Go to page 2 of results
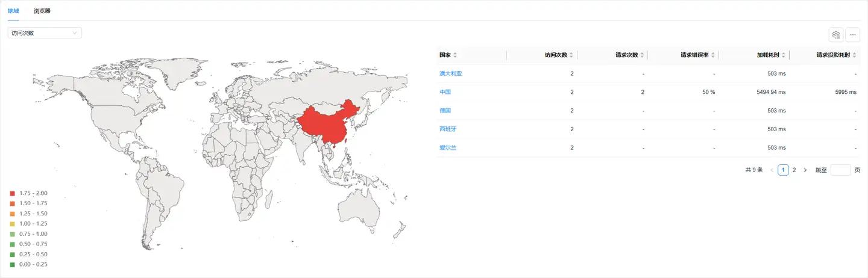The height and width of the screenshot is (278, 868). 794,170
